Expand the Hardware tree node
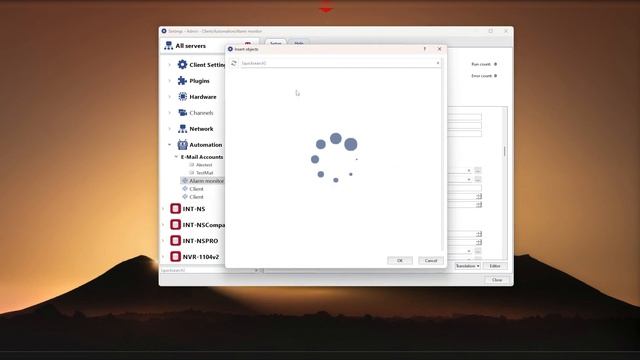640x360 pixels. pos(170,97)
